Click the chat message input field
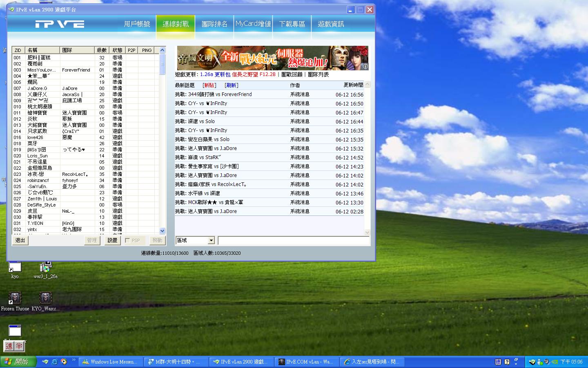Image resolution: width=588 pixels, height=368 pixels. tap(293, 240)
